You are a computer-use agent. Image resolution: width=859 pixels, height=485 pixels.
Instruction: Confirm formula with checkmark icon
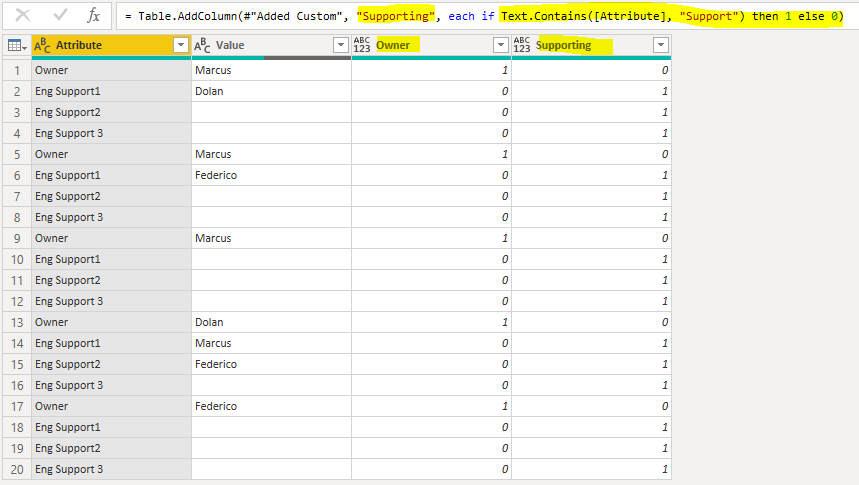point(60,15)
